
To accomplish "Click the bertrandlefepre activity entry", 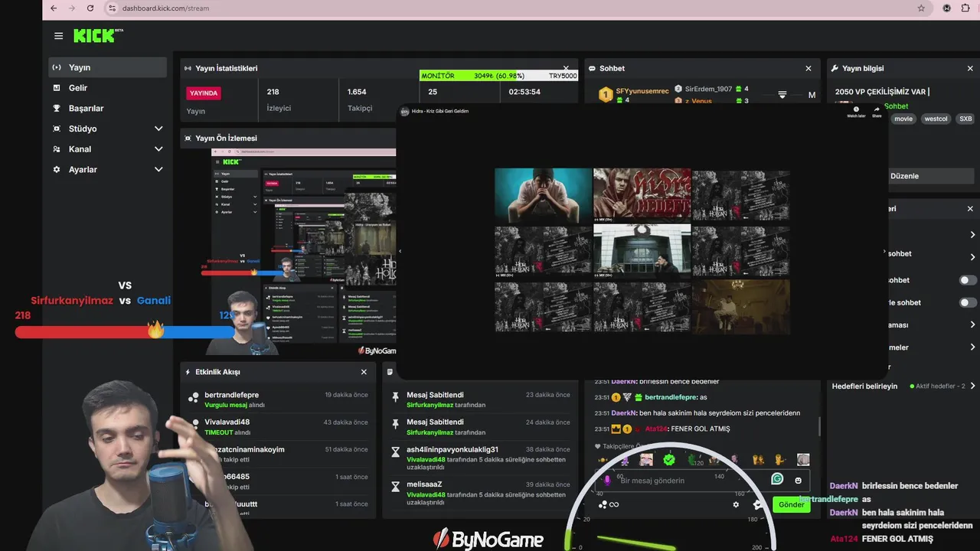I will click(278, 399).
